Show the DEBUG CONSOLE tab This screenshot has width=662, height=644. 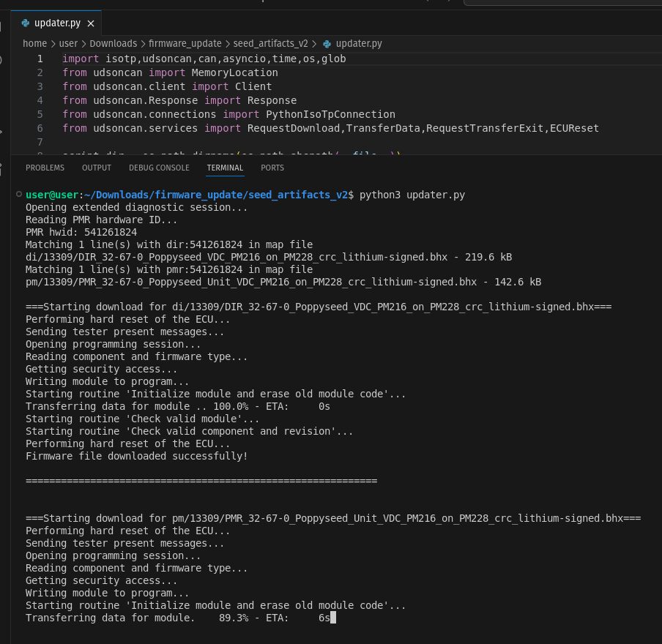tap(159, 168)
